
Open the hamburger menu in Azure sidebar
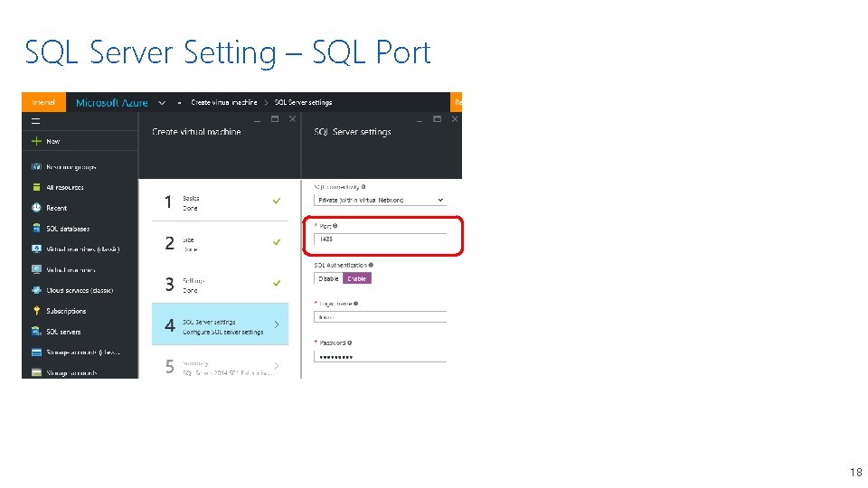click(x=36, y=121)
